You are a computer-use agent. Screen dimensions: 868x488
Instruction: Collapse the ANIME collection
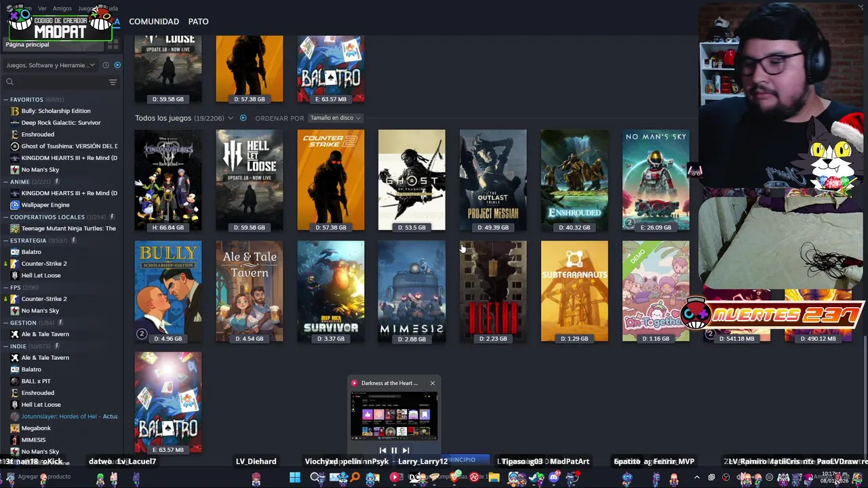(x=5, y=182)
